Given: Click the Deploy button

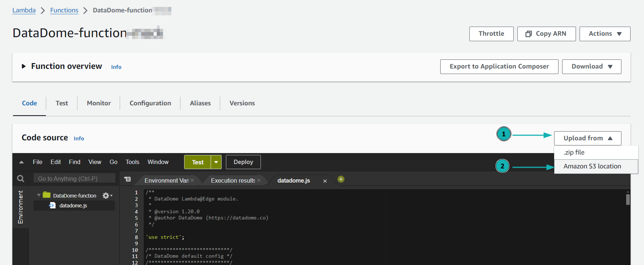Looking at the screenshot, I should pos(243,162).
